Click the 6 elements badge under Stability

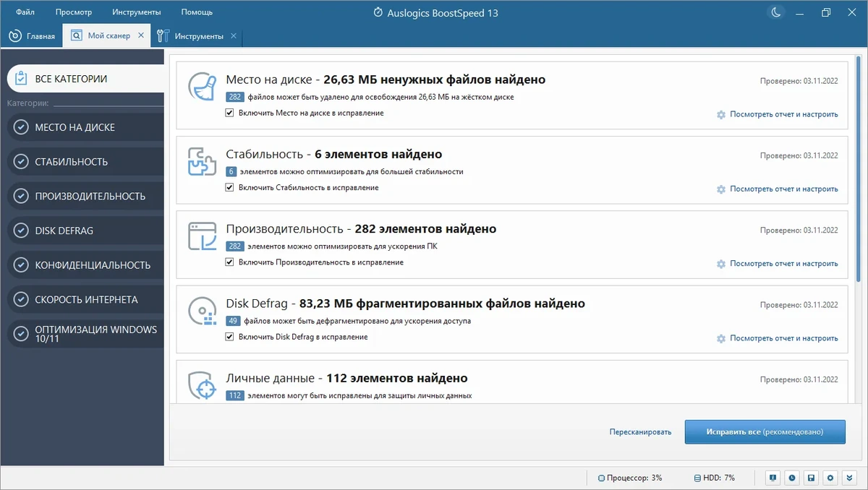pyautogui.click(x=231, y=172)
